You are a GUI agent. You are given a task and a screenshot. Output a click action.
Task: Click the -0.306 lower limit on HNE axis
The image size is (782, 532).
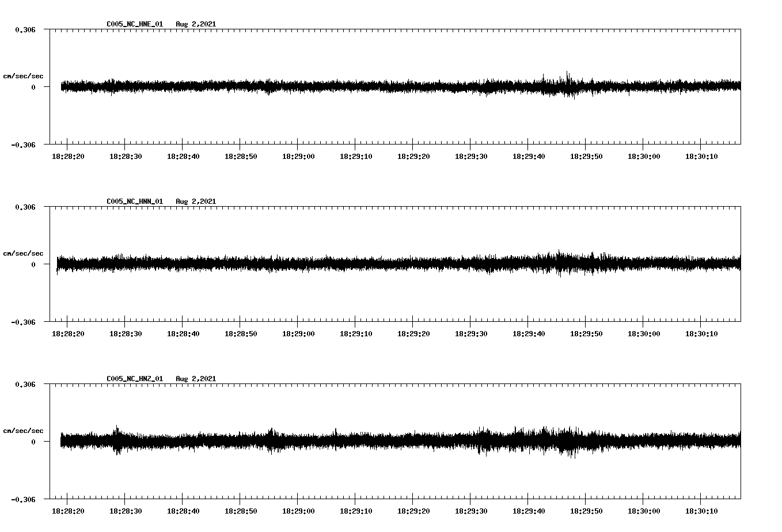tap(24, 145)
